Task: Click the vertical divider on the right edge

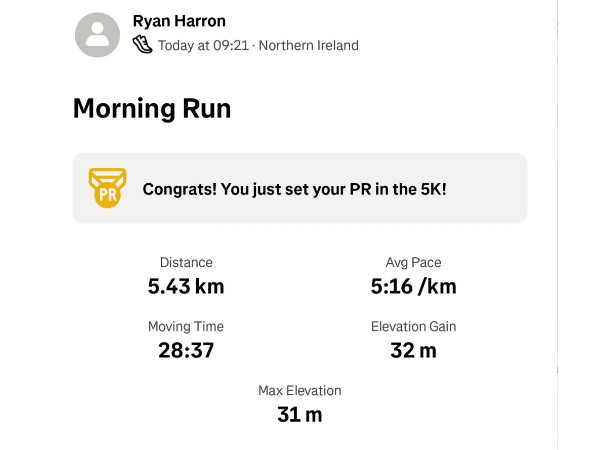Action: pyautogui.click(x=557, y=225)
